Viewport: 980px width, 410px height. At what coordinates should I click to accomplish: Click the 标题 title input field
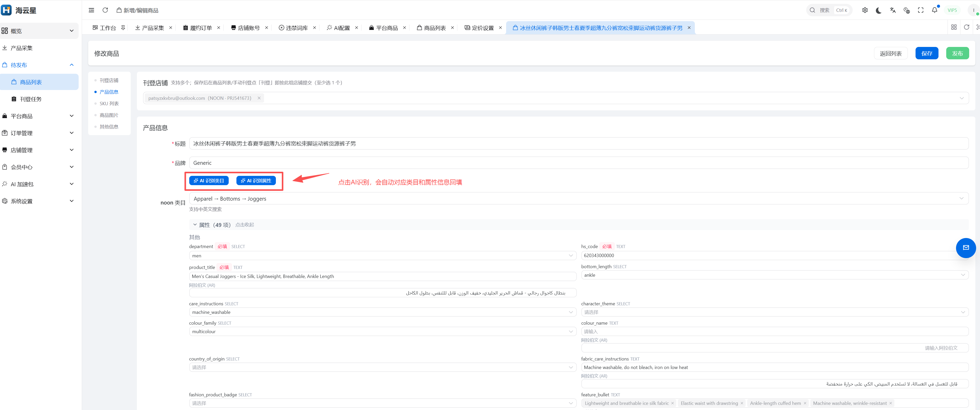point(579,143)
